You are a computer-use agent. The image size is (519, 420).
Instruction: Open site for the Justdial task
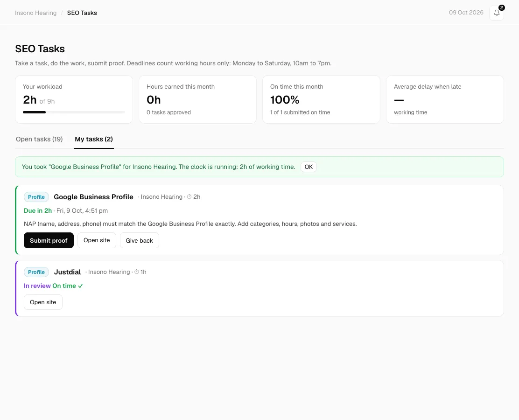(43, 302)
